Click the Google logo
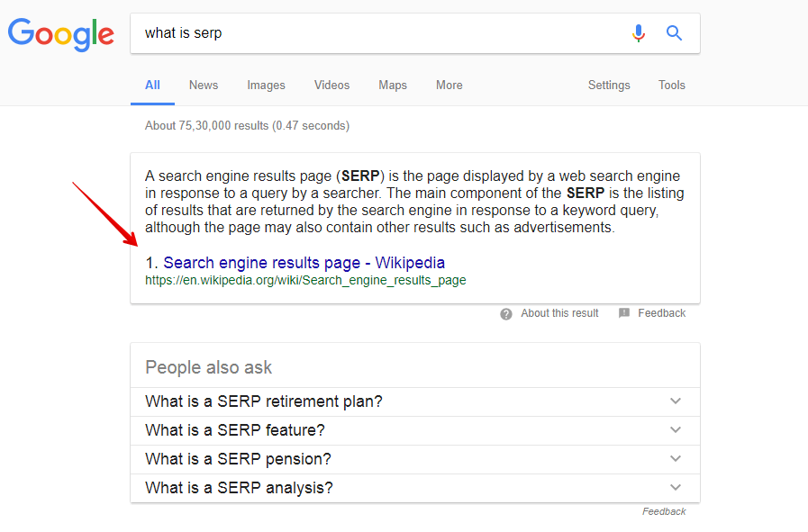Viewport: 808px width, 532px height. pos(61,35)
